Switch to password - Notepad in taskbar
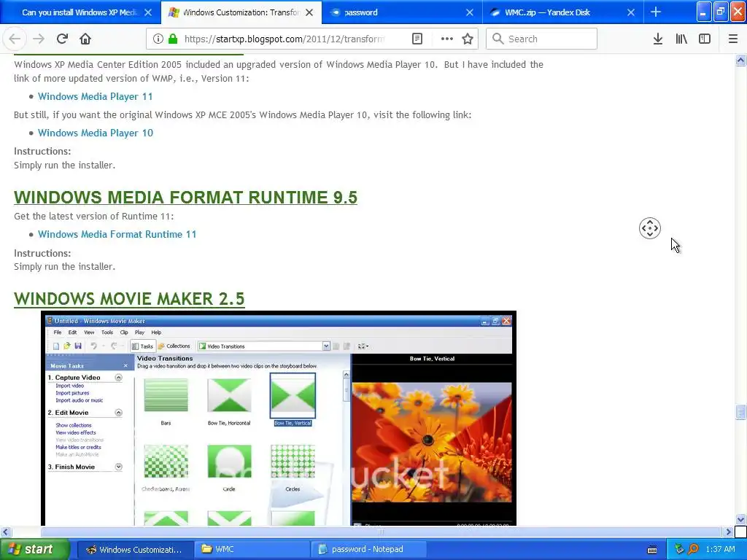The image size is (747, 560). (368, 550)
